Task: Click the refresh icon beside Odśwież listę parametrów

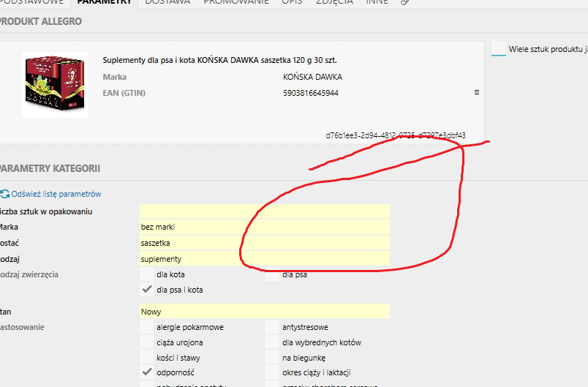Action: point(5,194)
